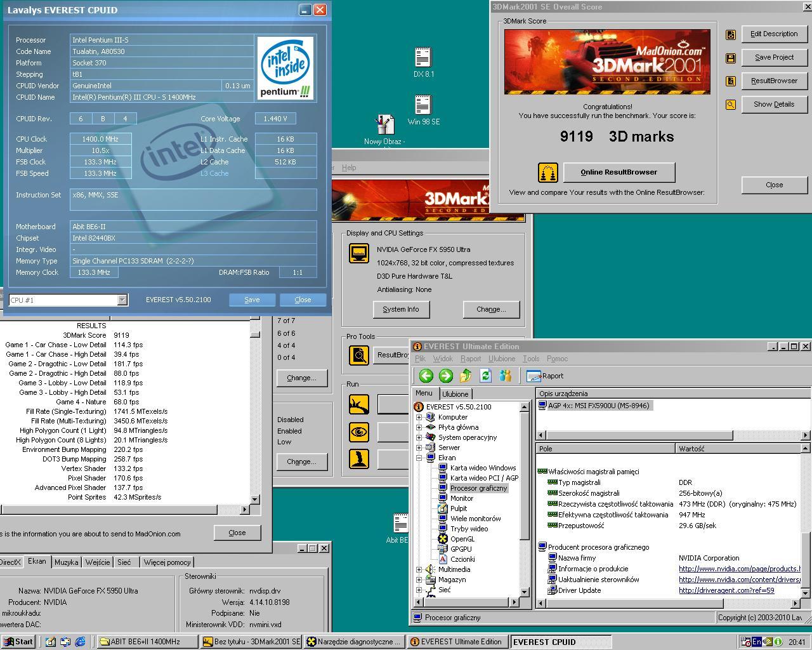This screenshot has height=650, width=812.
Task: Click the Pro Tools ResultBrowser icon
Action: click(x=359, y=355)
